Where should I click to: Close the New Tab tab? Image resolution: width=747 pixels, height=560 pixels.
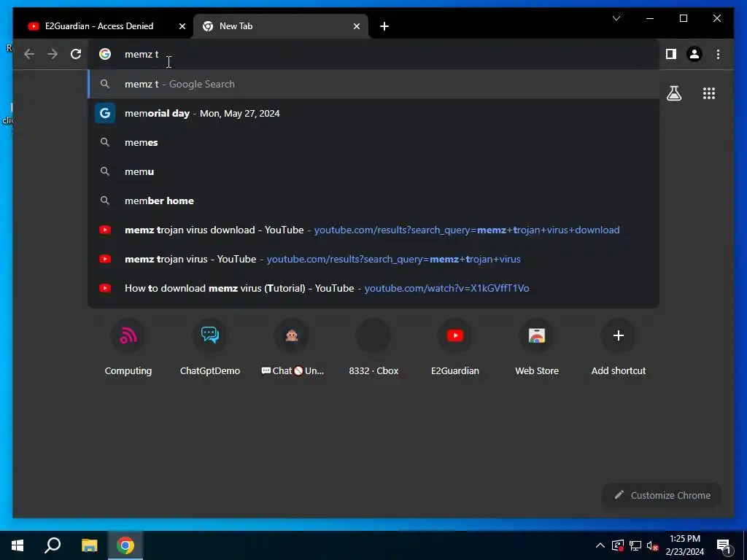tap(356, 26)
